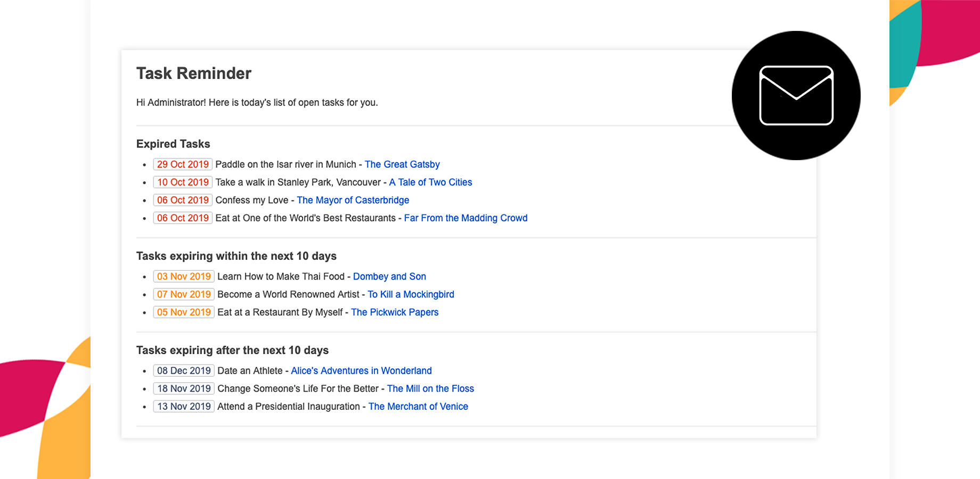This screenshot has height=479, width=980.
Task: Select the 05 Nov 2019 date badge
Action: click(184, 312)
